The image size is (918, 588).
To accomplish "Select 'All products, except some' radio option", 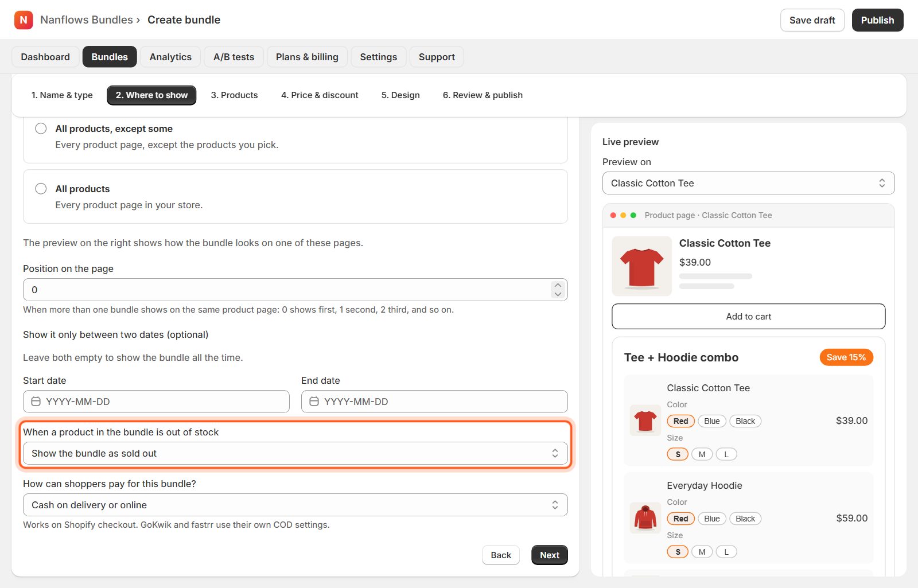I will click(41, 128).
